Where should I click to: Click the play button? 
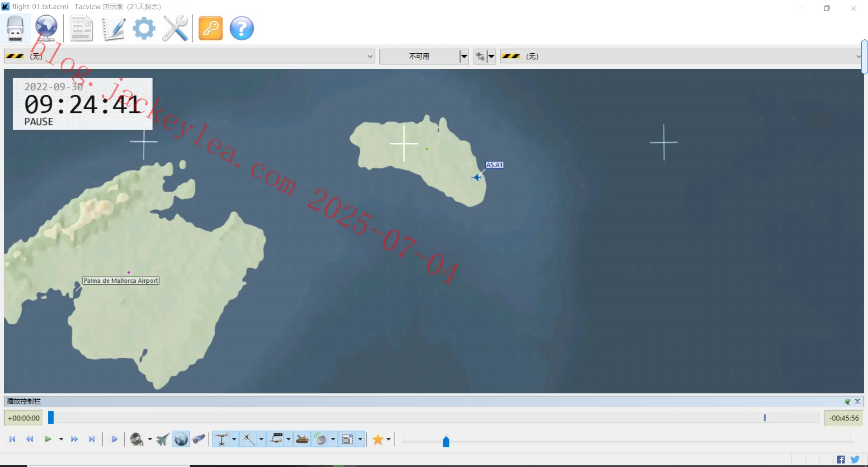pyautogui.click(x=48, y=439)
